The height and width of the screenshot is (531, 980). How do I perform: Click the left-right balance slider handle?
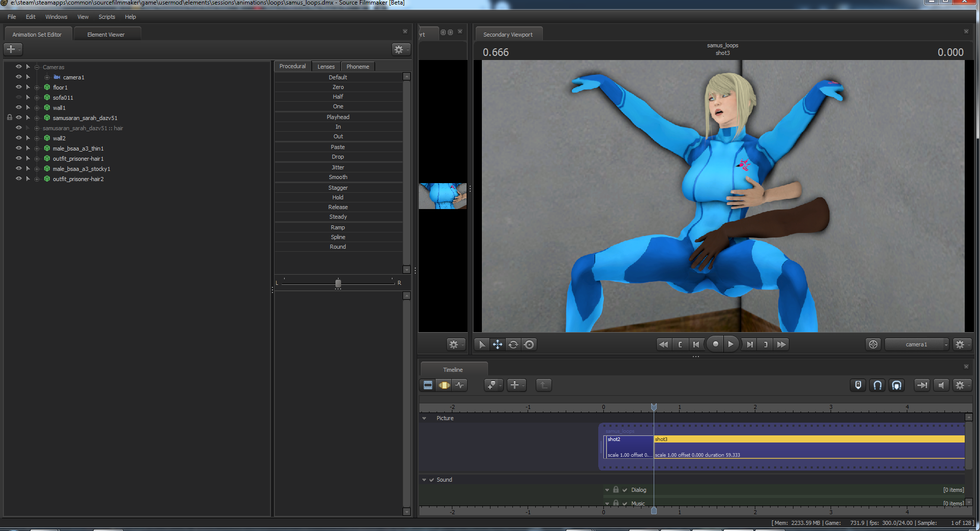(x=338, y=283)
